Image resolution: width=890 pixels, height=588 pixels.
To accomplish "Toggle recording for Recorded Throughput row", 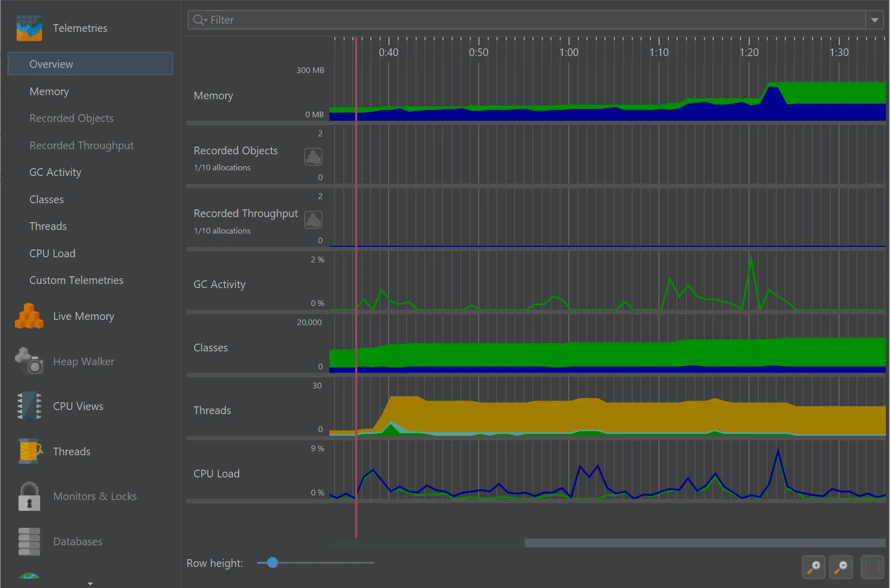I will [313, 220].
